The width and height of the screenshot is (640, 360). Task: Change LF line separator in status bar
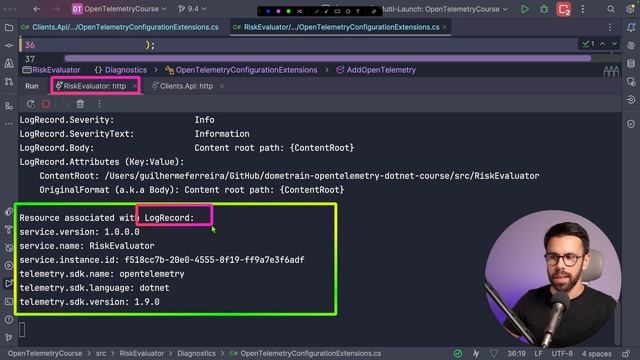[538, 353]
